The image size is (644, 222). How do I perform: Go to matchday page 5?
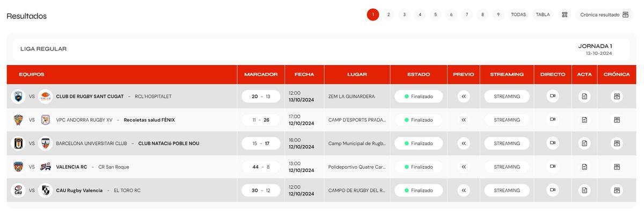pyautogui.click(x=436, y=15)
